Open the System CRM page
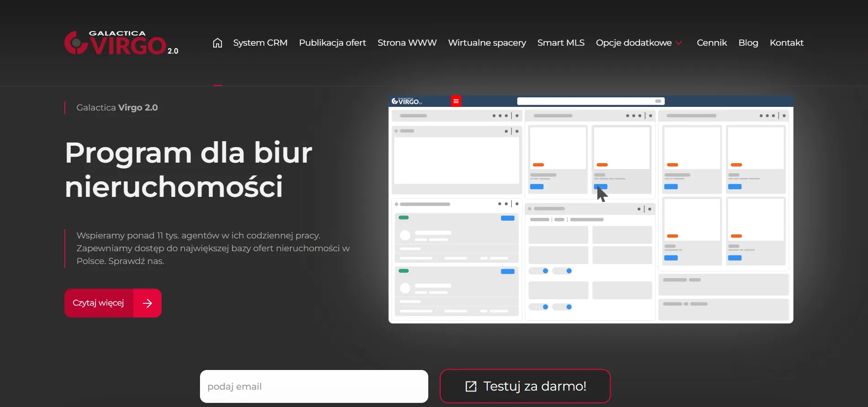Viewport: 868px width, 407px height. [260, 43]
